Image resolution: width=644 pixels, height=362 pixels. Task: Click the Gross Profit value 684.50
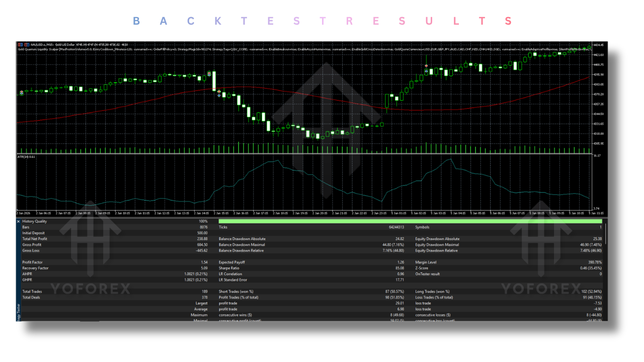pos(202,245)
